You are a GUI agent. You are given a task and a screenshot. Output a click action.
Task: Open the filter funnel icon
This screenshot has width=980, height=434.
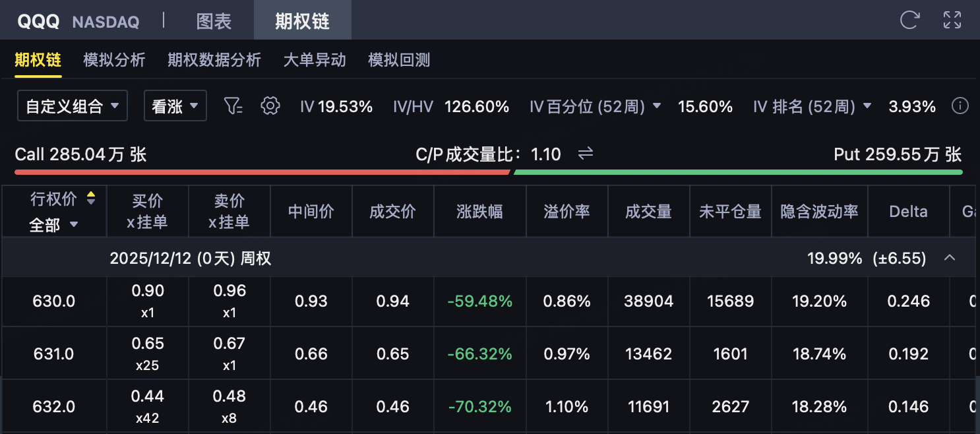coord(233,106)
